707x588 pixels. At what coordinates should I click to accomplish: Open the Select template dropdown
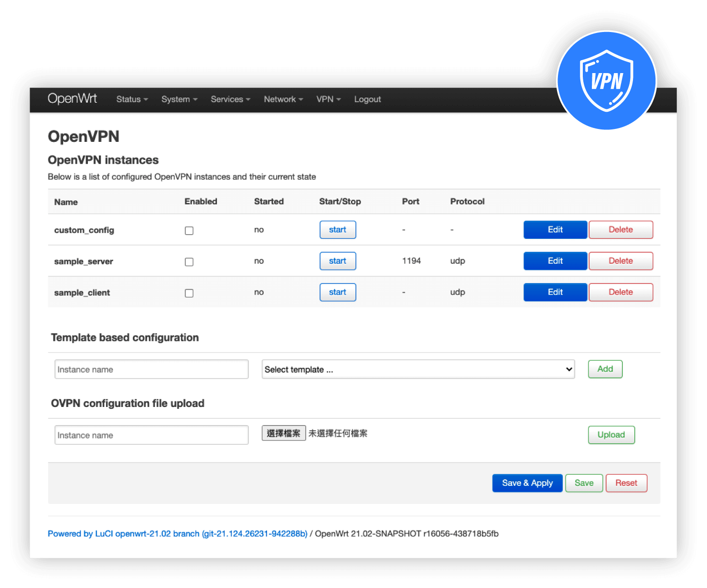pos(418,369)
